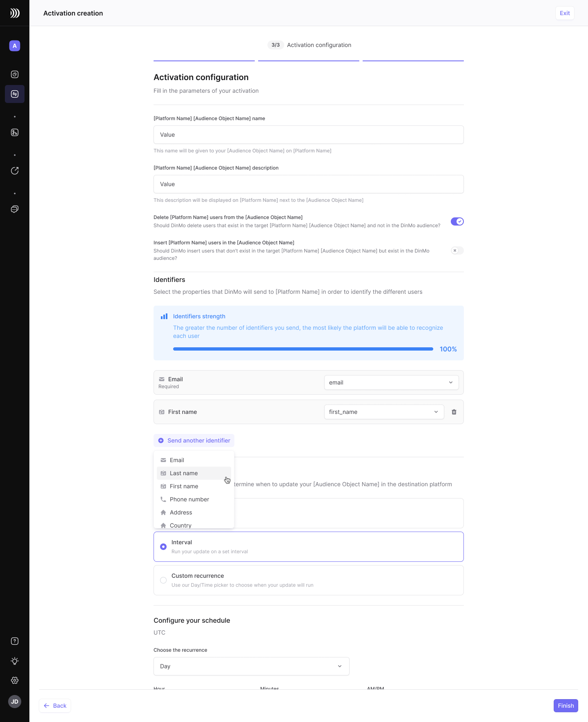
Task: Enable the Insert users toggle switch
Action: coord(457,250)
